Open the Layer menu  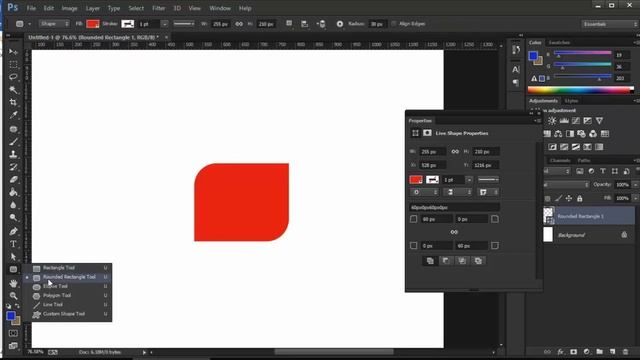pyautogui.click(x=92, y=8)
